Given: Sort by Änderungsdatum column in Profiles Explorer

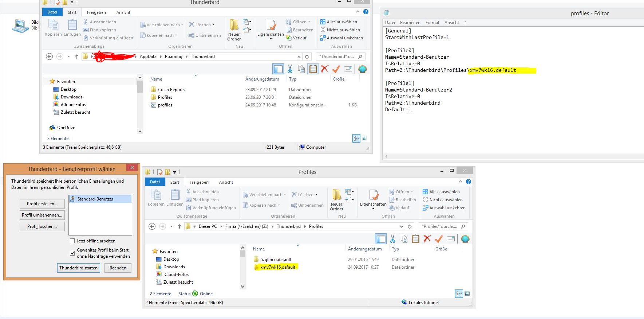Looking at the screenshot, I should (x=365, y=249).
